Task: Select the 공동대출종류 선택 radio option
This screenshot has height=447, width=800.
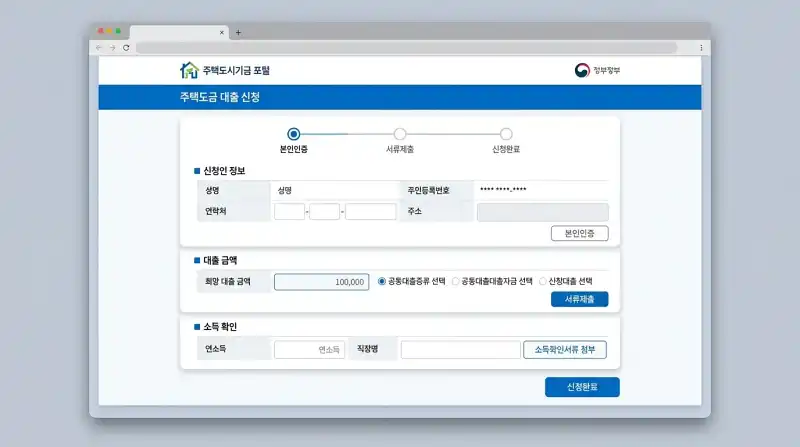Action: point(382,282)
